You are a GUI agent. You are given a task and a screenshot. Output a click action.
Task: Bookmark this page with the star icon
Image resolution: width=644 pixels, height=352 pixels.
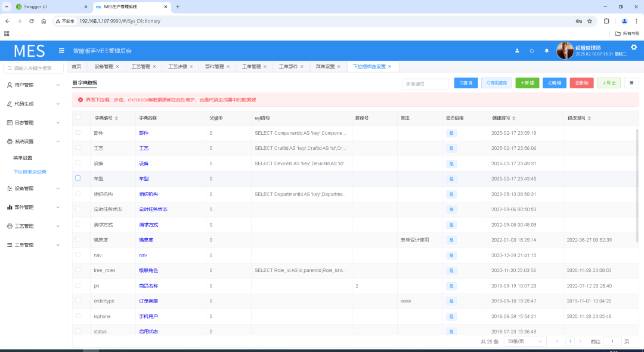tap(590, 21)
